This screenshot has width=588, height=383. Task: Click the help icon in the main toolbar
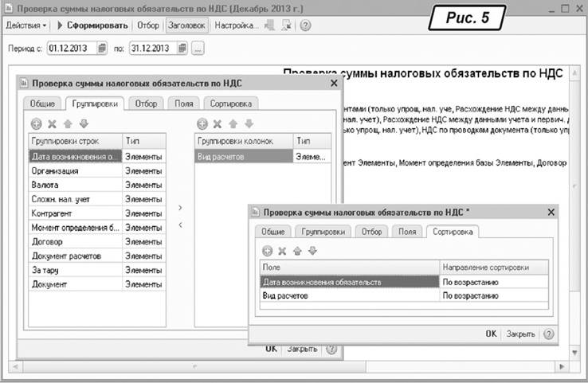point(305,25)
